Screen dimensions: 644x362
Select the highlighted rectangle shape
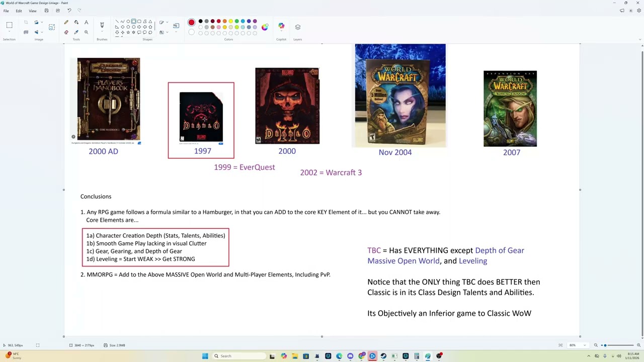coord(133,21)
